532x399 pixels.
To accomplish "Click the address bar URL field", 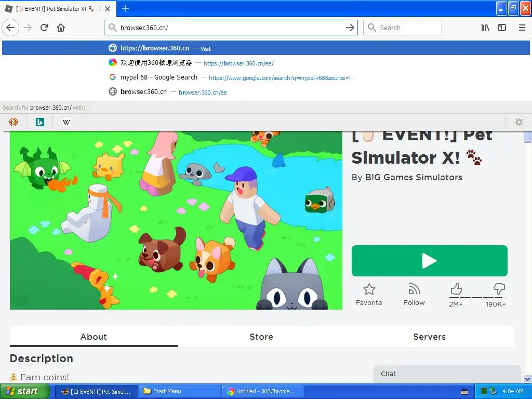I will 231,28.
